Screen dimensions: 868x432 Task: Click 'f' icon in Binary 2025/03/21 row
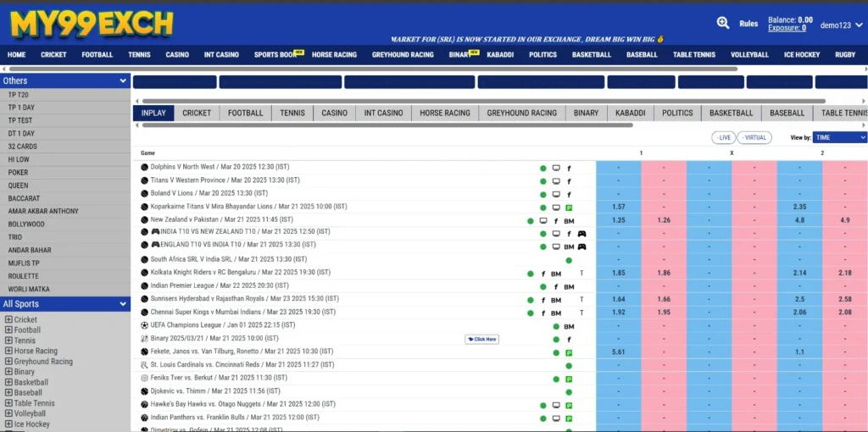(x=569, y=340)
